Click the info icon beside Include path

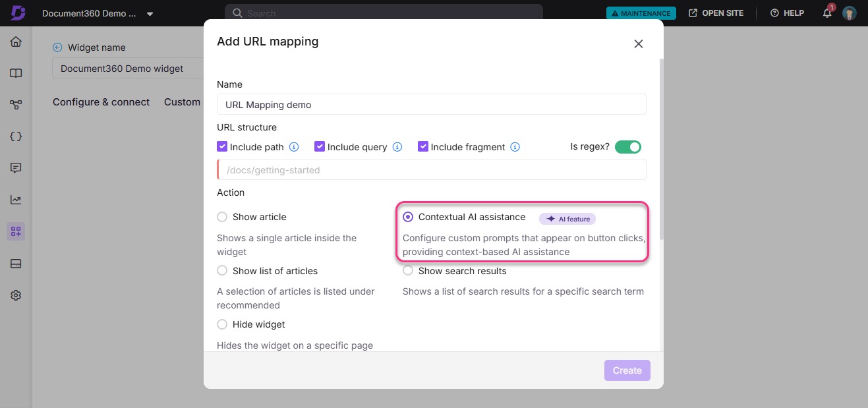pyautogui.click(x=294, y=147)
